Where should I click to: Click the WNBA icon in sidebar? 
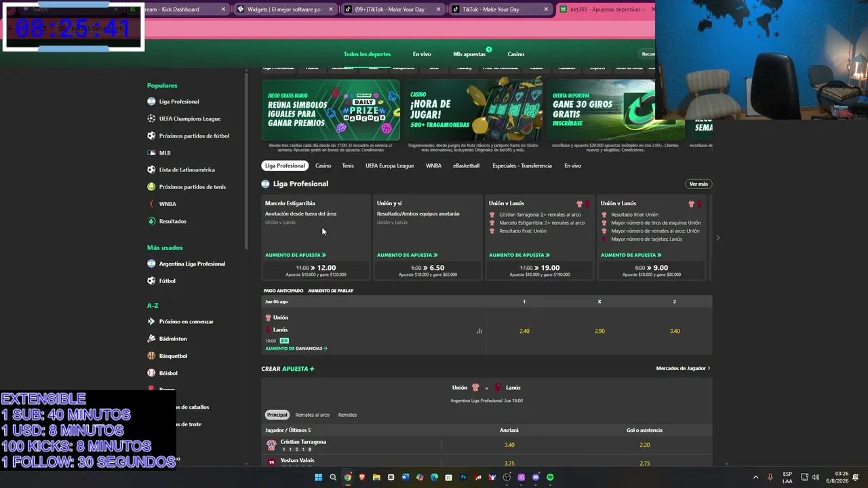pyautogui.click(x=151, y=204)
